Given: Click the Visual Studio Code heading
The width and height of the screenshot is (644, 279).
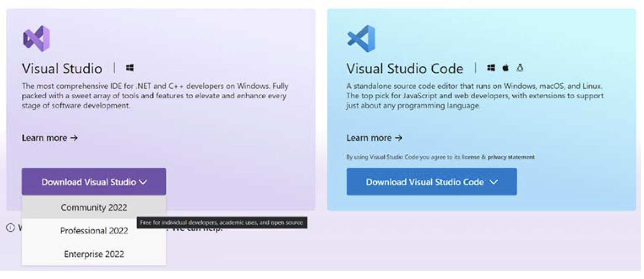Looking at the screenshot, I should click(405, 68).
